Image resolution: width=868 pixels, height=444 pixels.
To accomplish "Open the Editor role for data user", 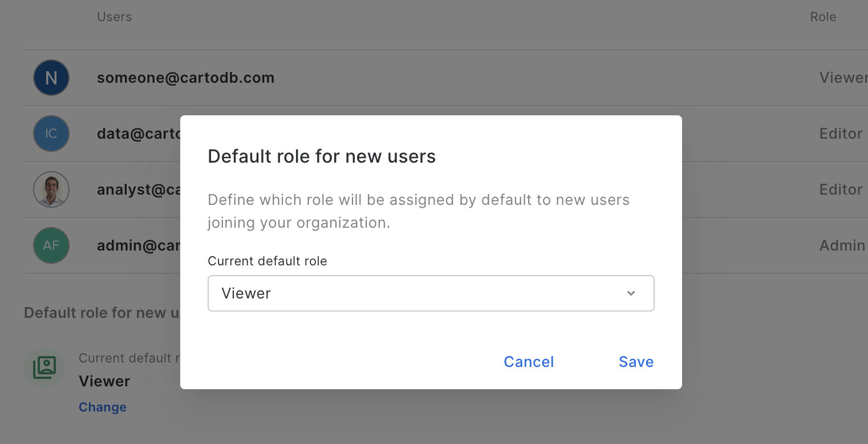I will coord(841,134).
